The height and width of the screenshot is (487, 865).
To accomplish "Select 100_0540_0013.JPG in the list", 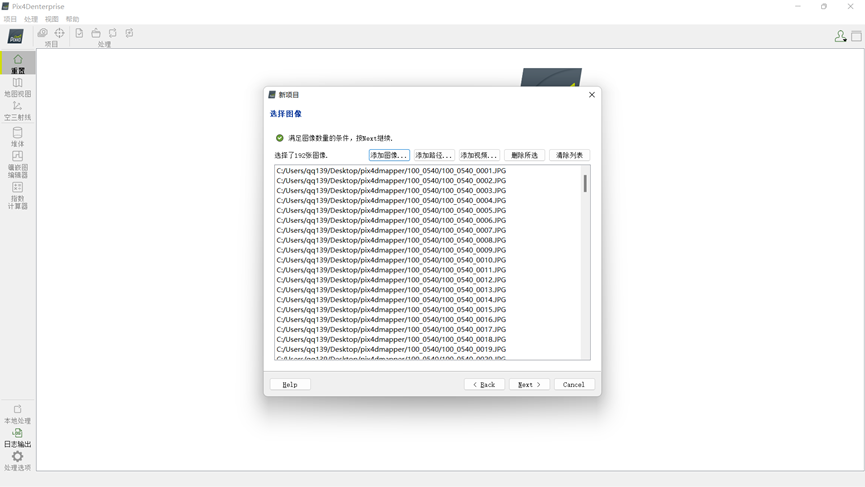I will tap(391, 290).
